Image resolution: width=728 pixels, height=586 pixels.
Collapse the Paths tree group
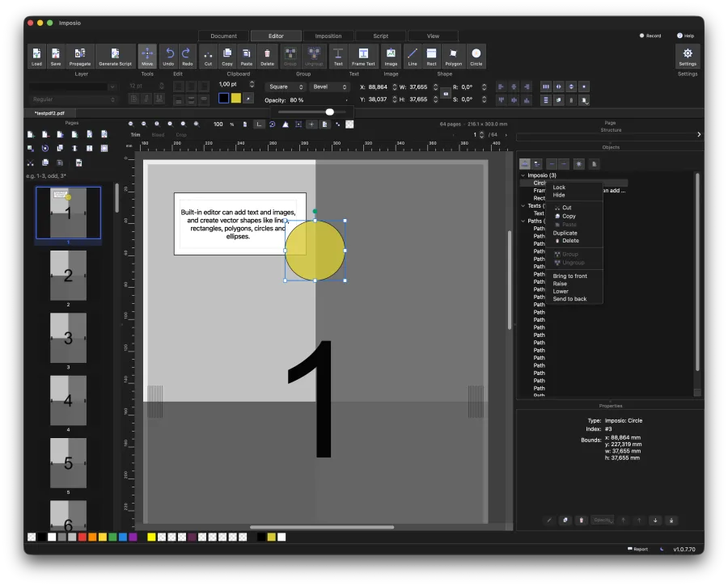point(523,221)
